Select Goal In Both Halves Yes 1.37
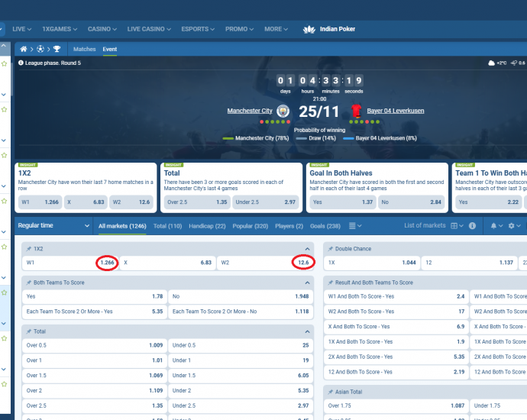The image size is (527, 420). point(343,202)
